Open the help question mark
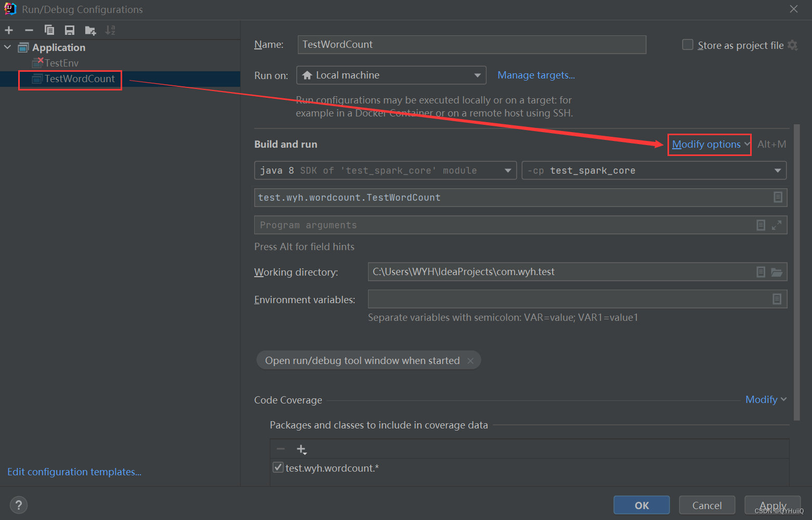The height and width of the screenshot is (520, 812). click(x=19, y=505)
